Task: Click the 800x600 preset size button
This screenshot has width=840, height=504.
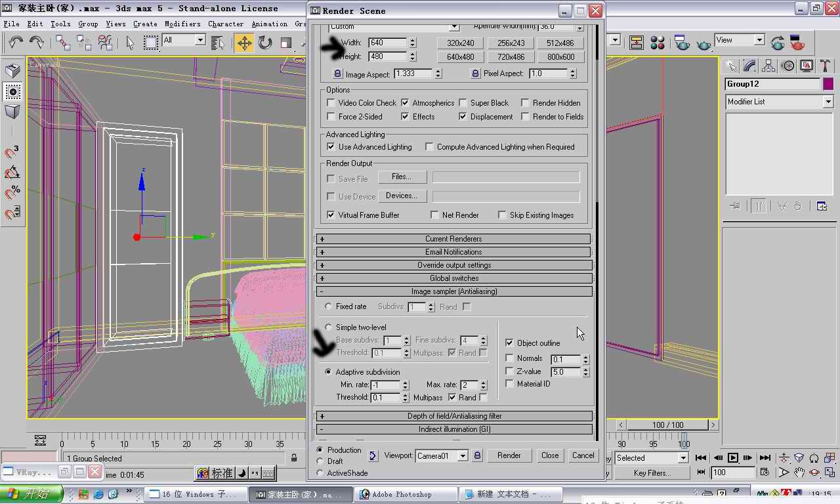Action: coord(561,57)
